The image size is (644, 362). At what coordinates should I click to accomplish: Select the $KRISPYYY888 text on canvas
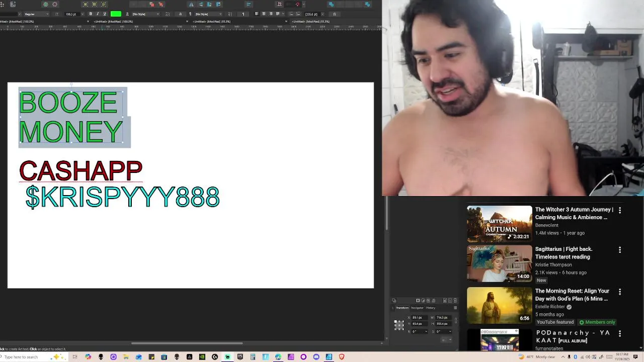122,197
